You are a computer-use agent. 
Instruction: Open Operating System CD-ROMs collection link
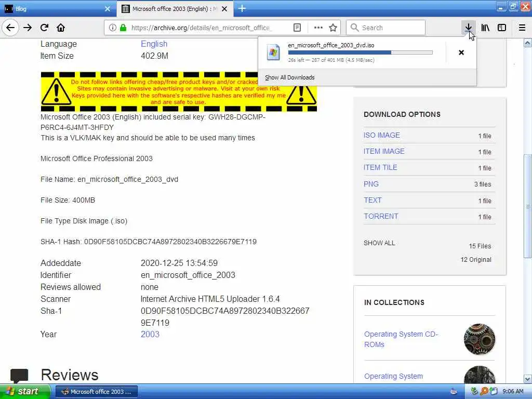click(401, 339)
